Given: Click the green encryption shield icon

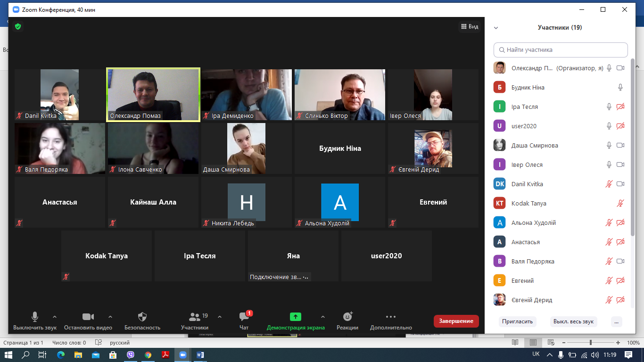Looking at the screenshot, I should pos(18,27).
